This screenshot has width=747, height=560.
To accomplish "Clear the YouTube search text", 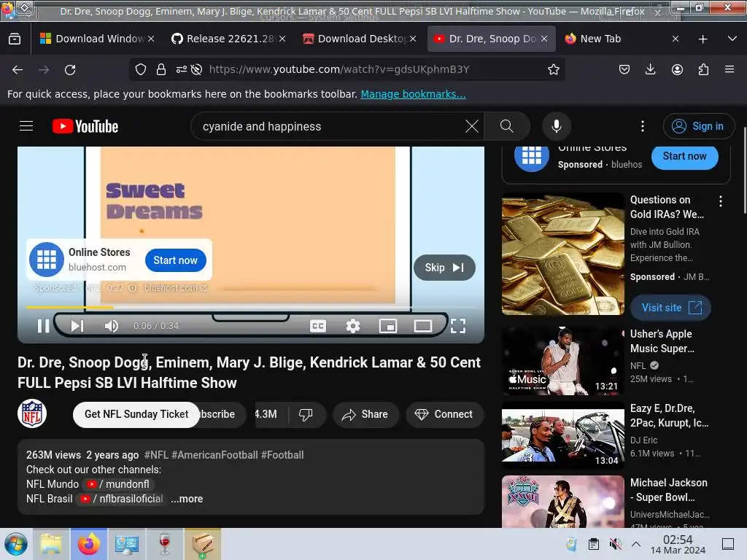I will (x=472, y=126).
